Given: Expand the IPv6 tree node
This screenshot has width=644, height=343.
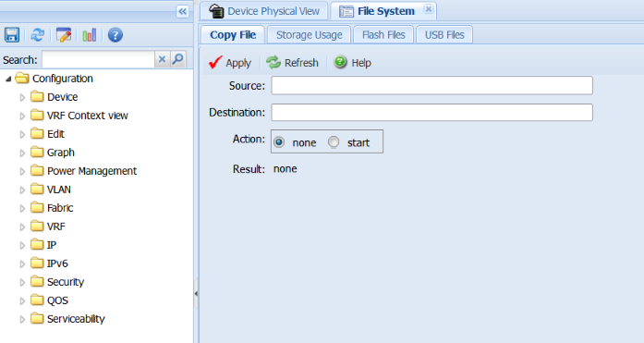Looking at the screenshot, I should (22, 263).
